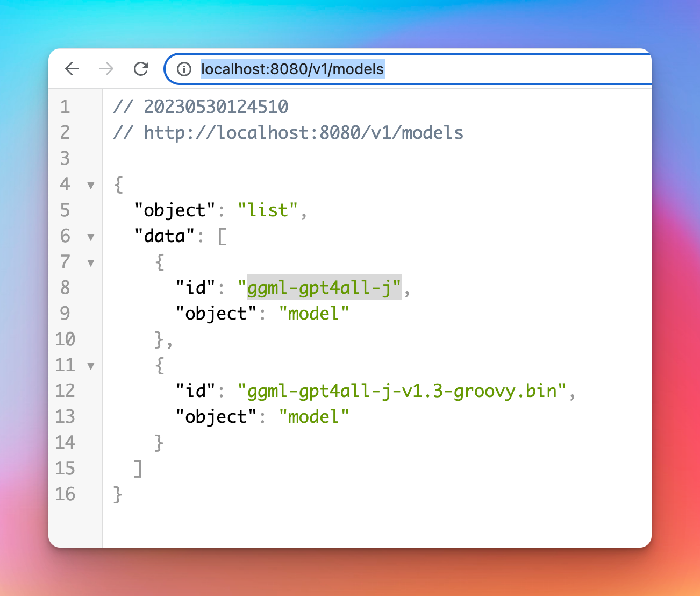Collapse the data array on line 6

click(x=91, y=237)
